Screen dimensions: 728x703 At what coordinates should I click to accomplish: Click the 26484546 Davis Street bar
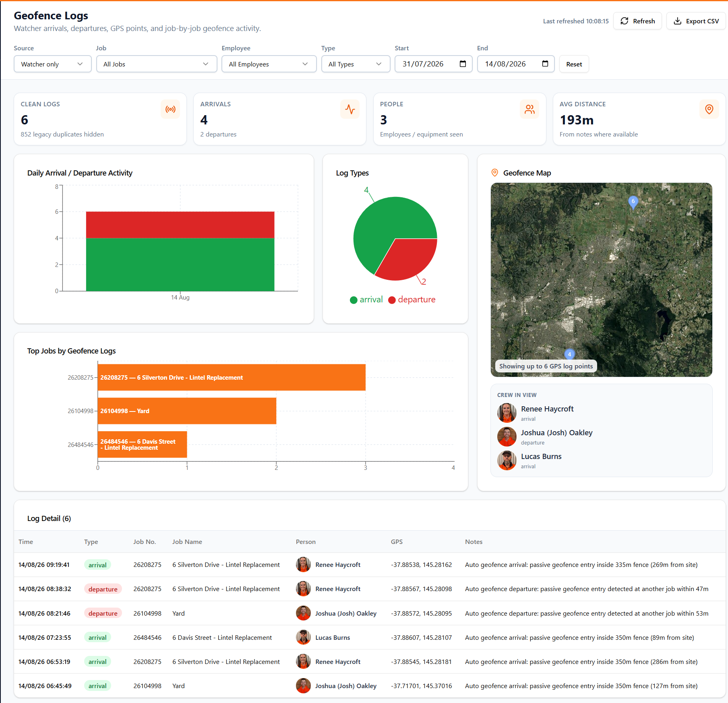click(x=142, y=445)
